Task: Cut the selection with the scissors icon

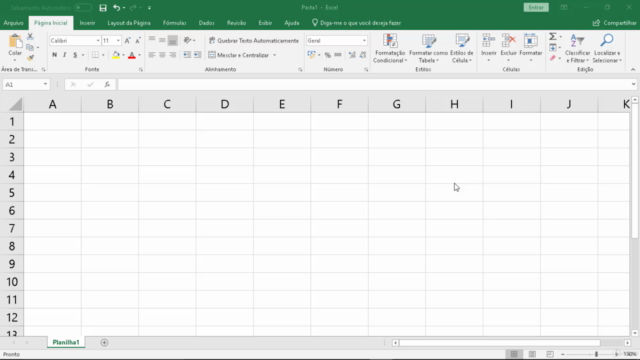Action: coord(30,37)
